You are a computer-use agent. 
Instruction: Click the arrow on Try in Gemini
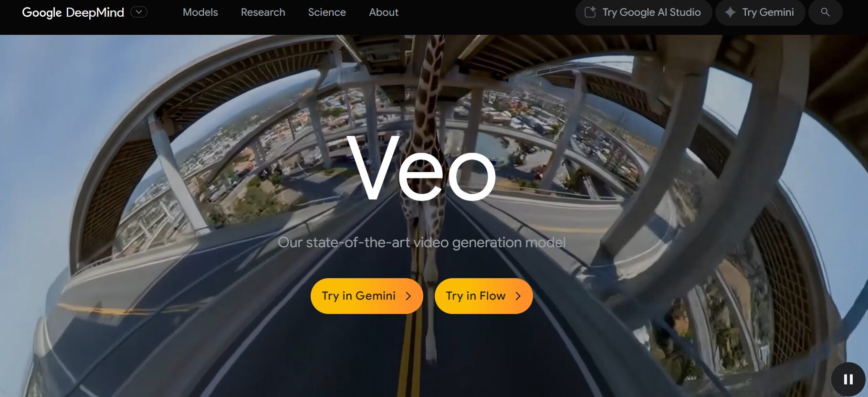click(408, 296)
